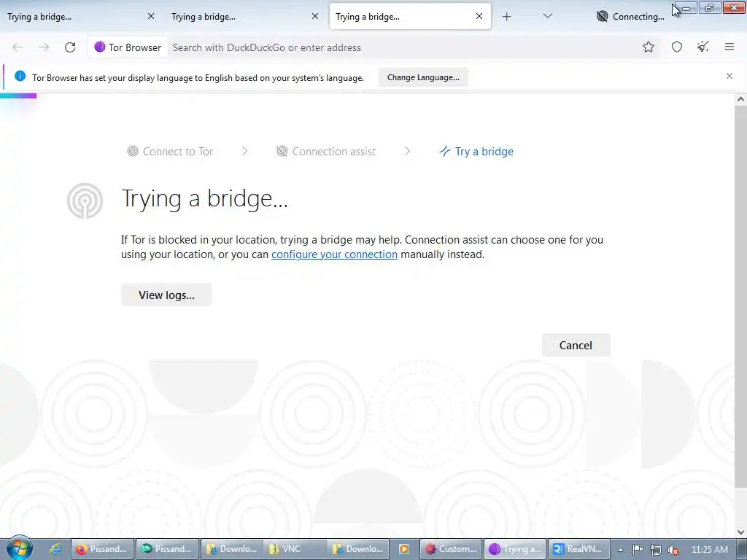This screenshot has height=560, width=747.
Task: Launch Internet Explorer from the taskbar
Action: (x=55, y=549)
